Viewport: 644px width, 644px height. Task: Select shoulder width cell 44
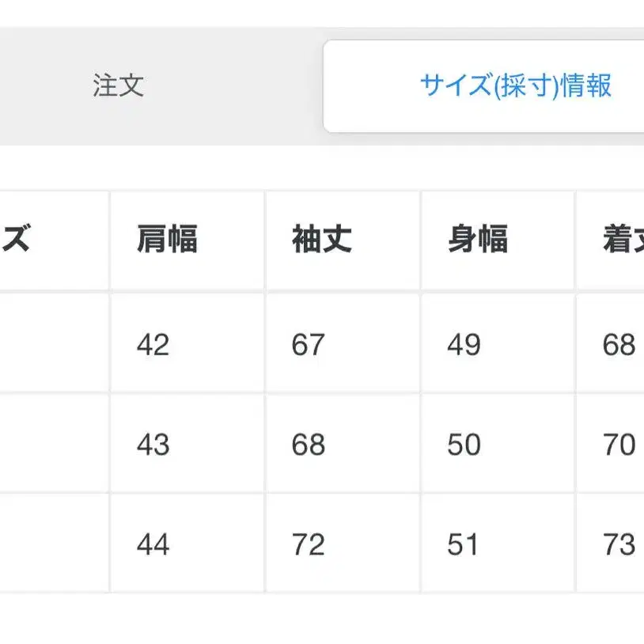153,544
